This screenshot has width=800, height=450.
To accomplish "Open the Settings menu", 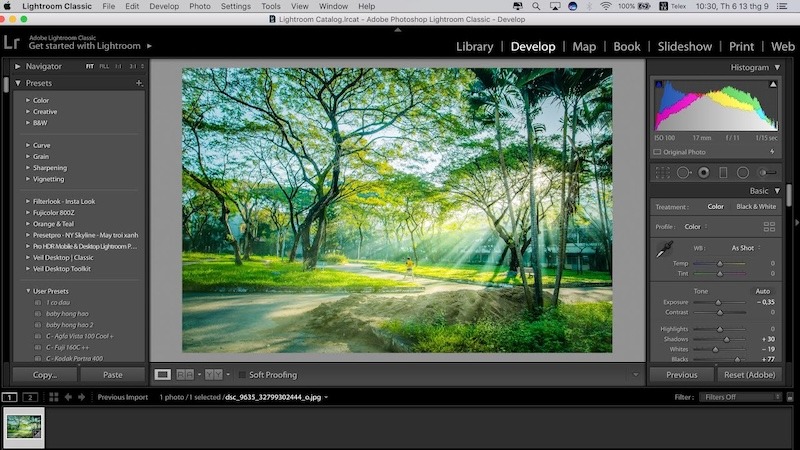I will click(236, 6).
